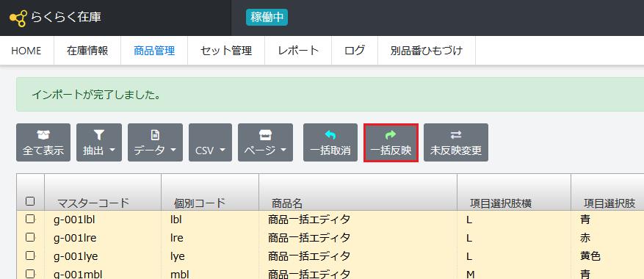Open the 抽出 dropdown caret

click(x=112, y=151)
